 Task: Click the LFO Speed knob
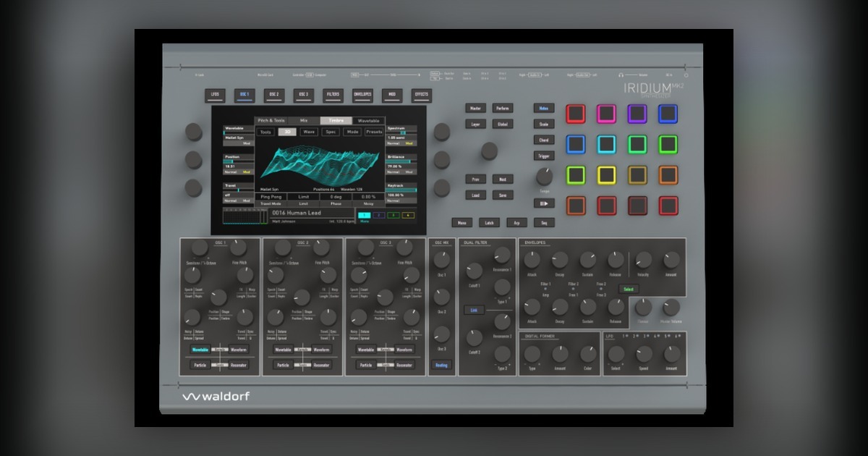pos(644,354)
